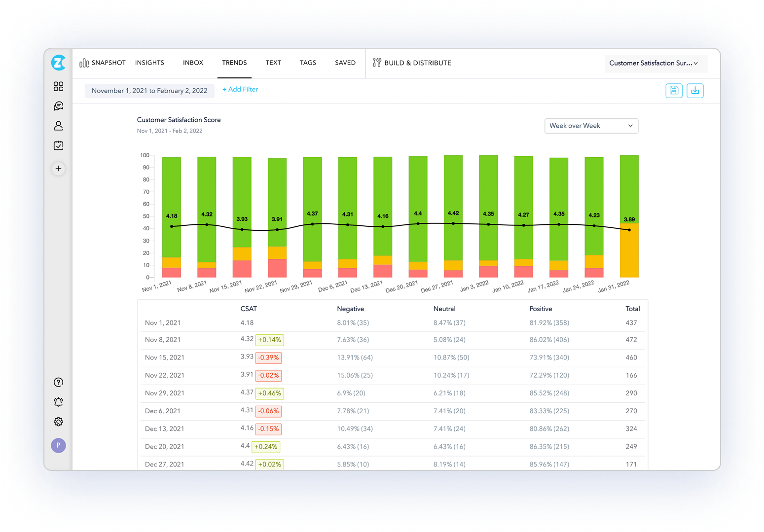Image resolution: width=764 pixels, height=532 pixels.
Task: Click the Nov 1, 2021 chart bar
Action: 172,217
